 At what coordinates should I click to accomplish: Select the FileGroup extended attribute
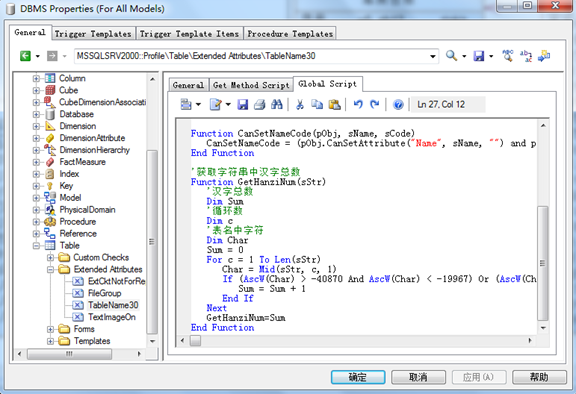click(105, 293)
